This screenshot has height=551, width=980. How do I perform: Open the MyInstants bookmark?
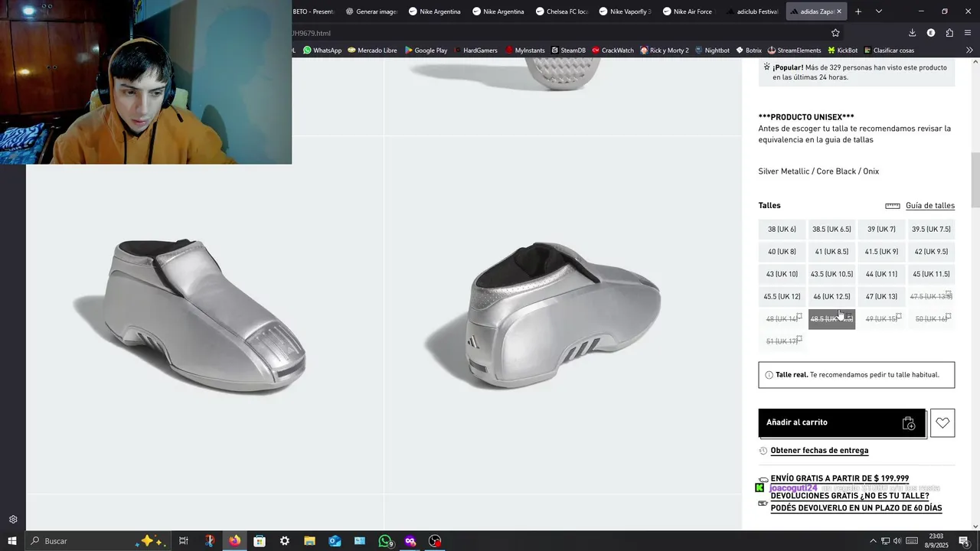point(524,51)
